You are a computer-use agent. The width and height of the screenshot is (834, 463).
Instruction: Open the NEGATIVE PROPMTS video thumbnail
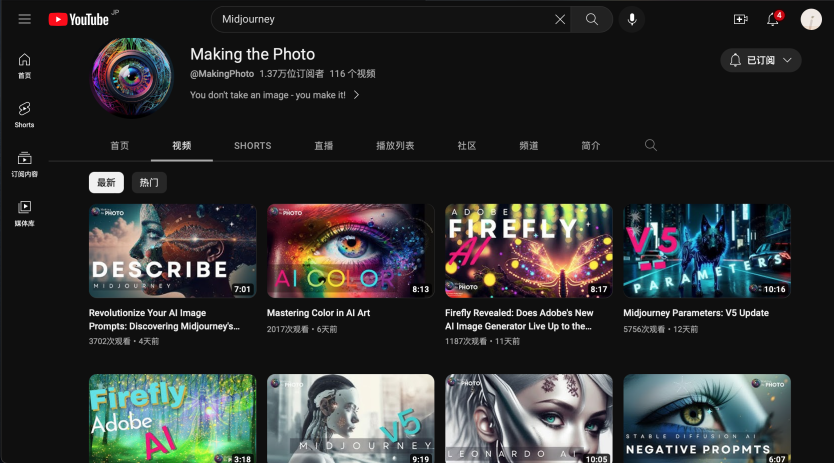point(707,418)
